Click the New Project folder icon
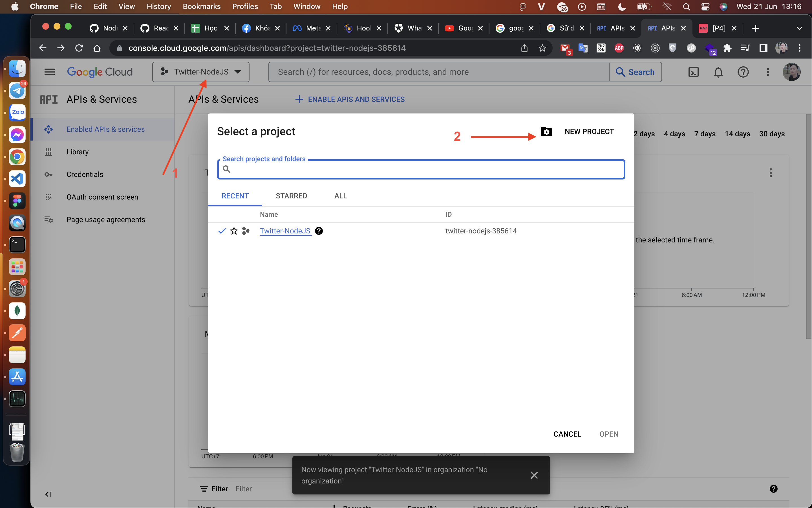812x508 pixels. tap(547, 131)
